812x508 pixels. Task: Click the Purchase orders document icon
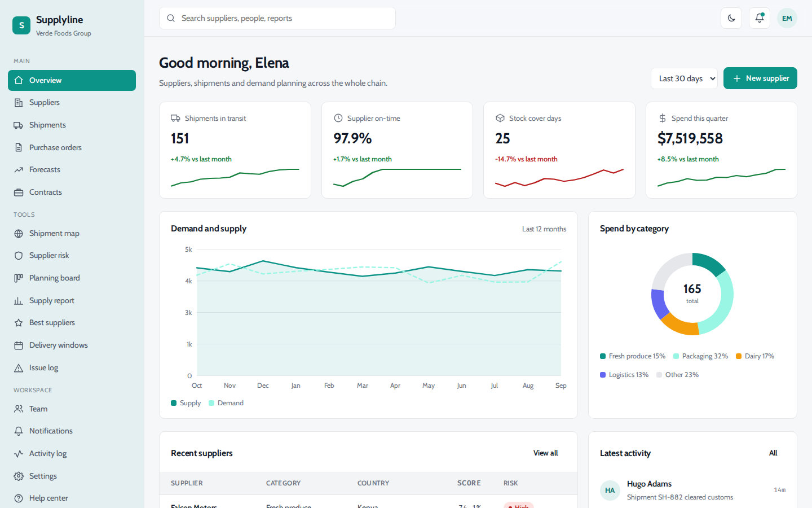[x=19, y=148]
